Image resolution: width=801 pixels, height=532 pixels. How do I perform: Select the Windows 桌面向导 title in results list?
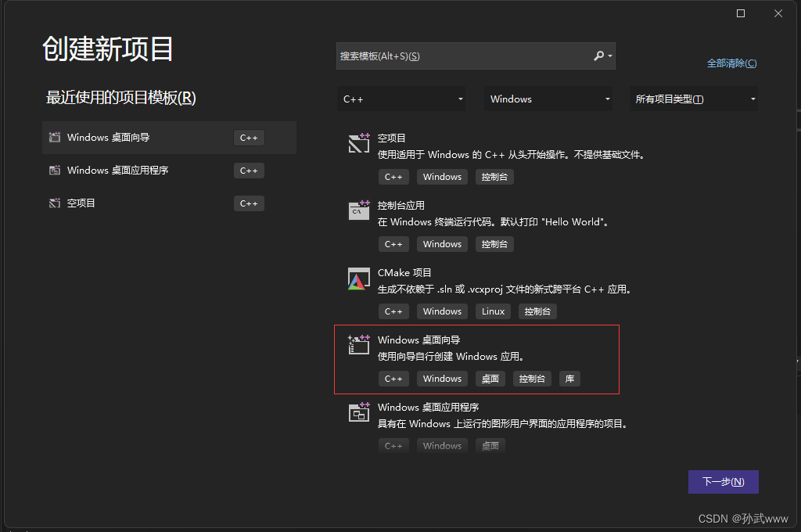pos(419,340)
